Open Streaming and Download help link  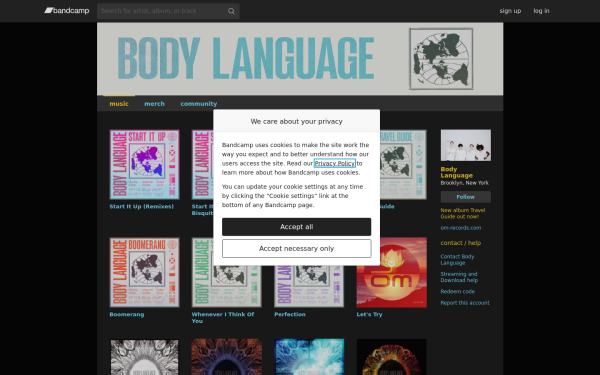[x=459, y=277]
